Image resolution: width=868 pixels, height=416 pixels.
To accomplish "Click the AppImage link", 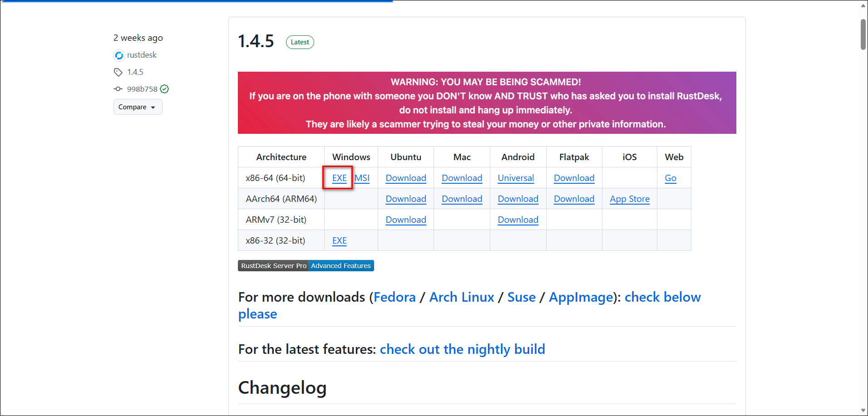I will point(581,297).
